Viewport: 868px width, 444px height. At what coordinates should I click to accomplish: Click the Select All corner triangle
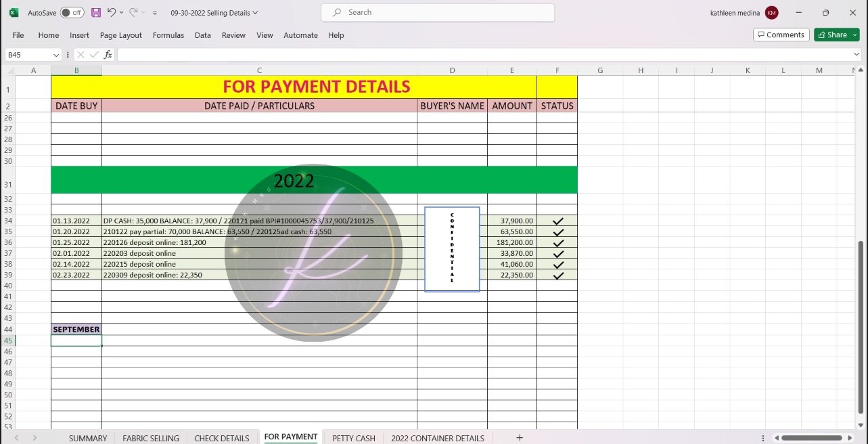(10, 70)
